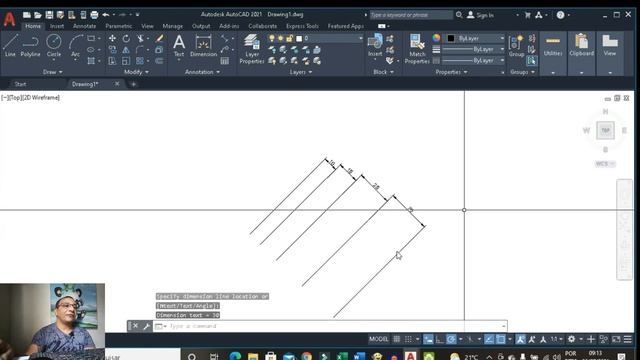Viewport: 640px width, 360px height.
Task: Select the Dimension tool
Action: pos(203,45)
